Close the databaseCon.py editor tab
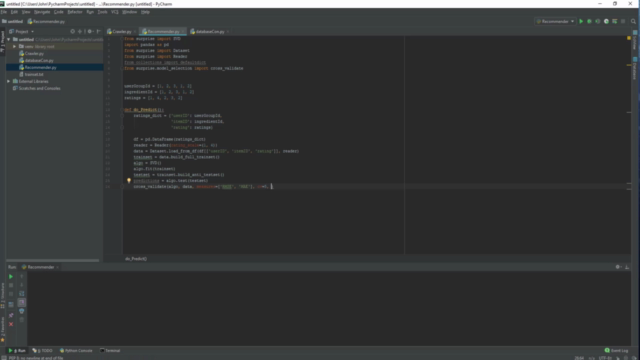The width and height of the screenshot is (640, 360). pos(228,31)
